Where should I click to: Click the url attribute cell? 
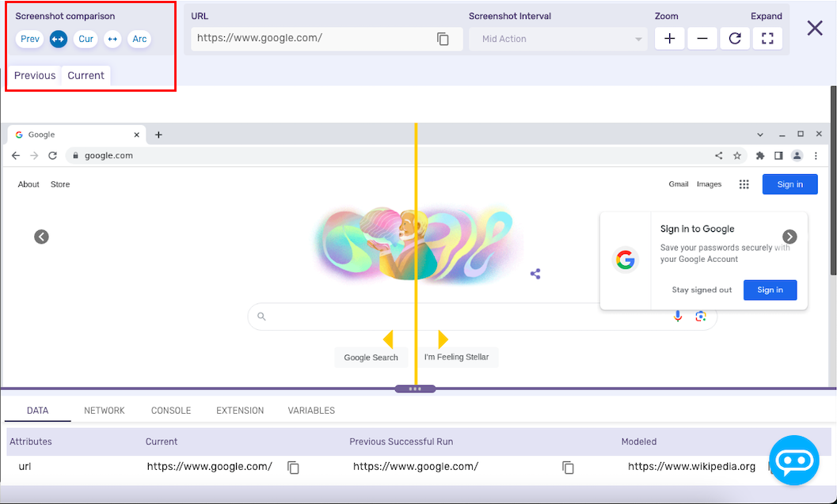[25, 467]
